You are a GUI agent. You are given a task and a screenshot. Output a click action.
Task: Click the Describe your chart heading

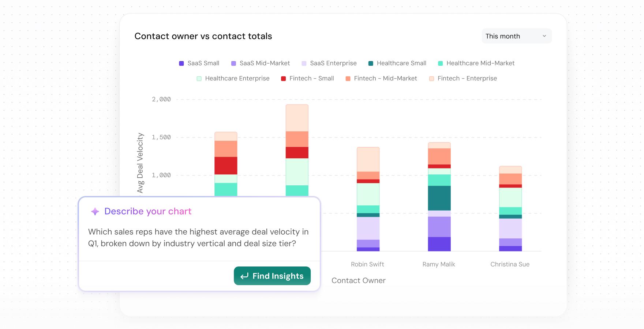pos(148,212)
